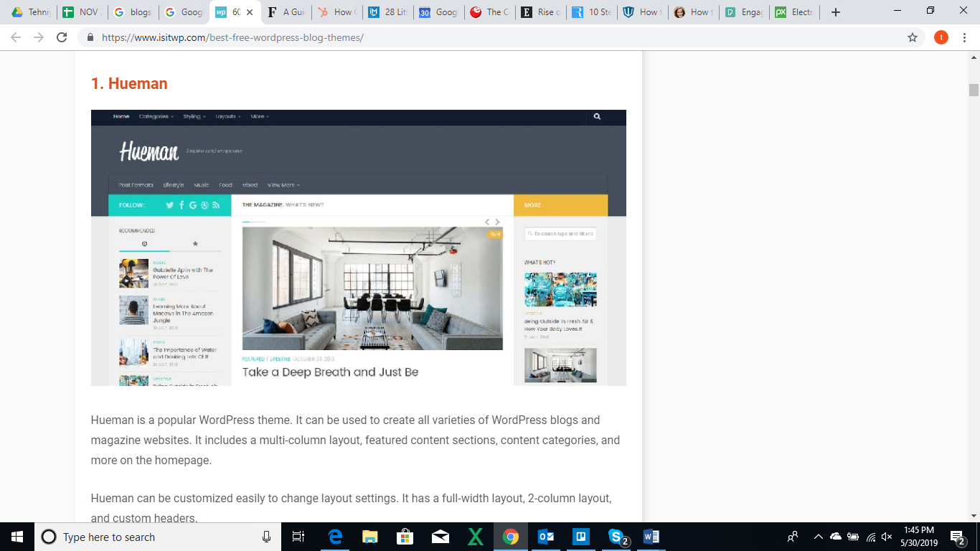The height and width of the screenshot is (551, 980).
Task: Click the "Type here to search" taskbar box
Action: click(x=157, y=537)
